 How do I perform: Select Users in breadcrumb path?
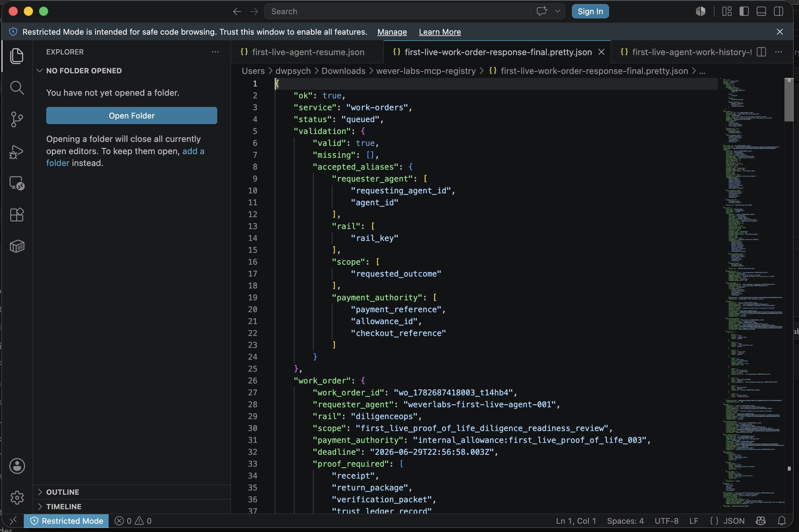tap(253, 71)
